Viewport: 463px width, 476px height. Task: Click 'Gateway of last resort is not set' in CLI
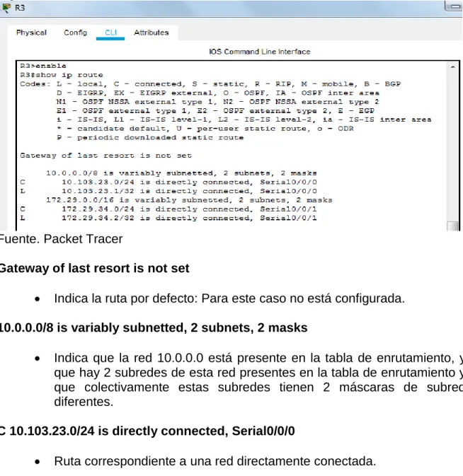click(105, 156)
